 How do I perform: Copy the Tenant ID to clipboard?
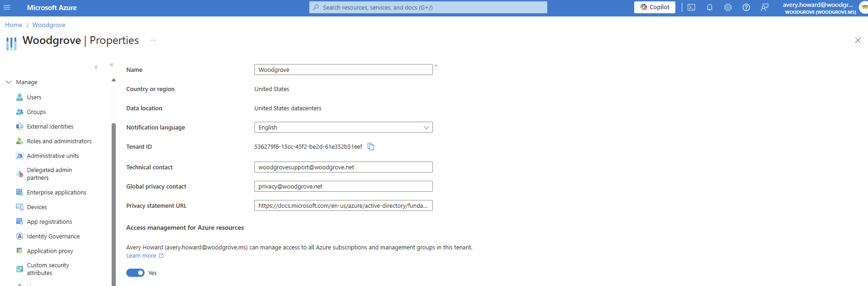pos(371,147)
